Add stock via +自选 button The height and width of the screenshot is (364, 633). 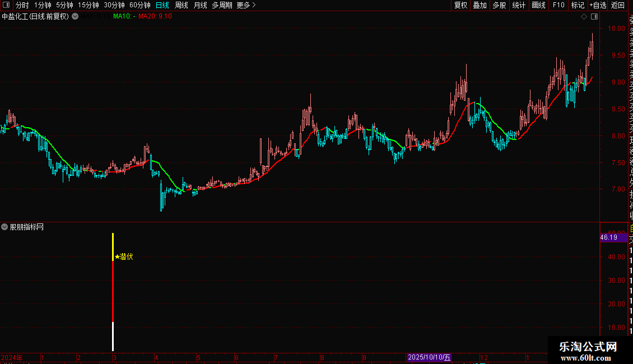[x=598, y=5]
